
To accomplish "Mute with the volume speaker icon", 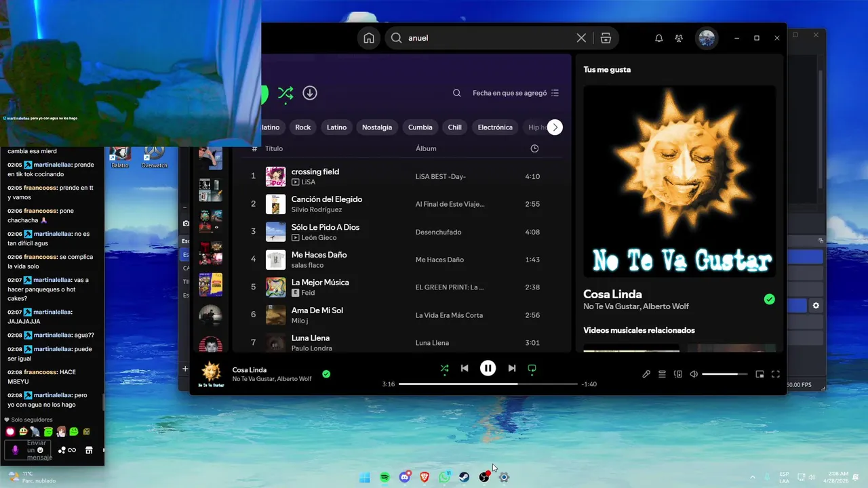I will (x=694, y=373).
